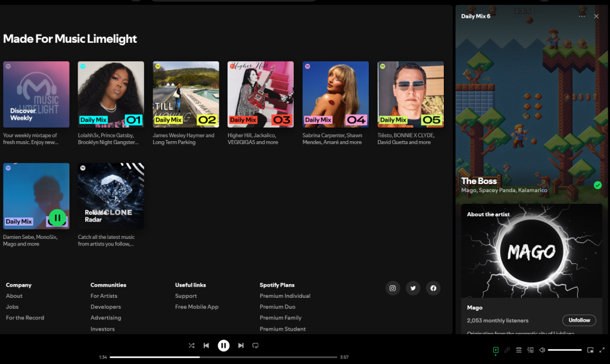Open the Developers footer link
The image size is (610, 364).
(x=106, y=307)
